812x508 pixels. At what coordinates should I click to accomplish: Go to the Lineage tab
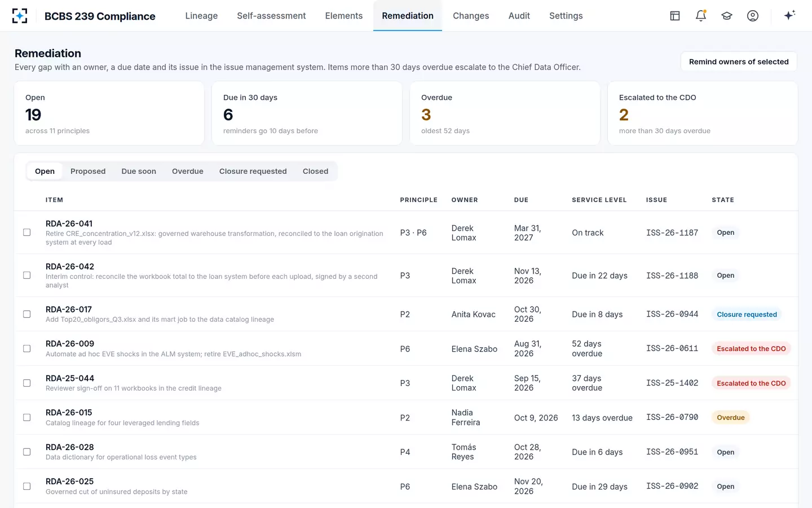201,16
